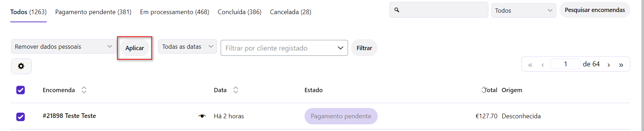Click the Aplicar button
Screen dimensions: 644x131
tap(135, 48)
